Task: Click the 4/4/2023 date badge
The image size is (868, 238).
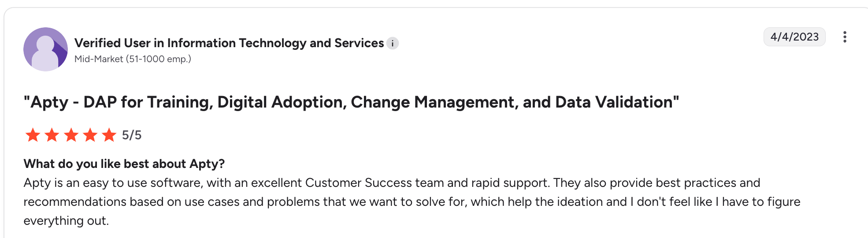Action: pos(794,37)
